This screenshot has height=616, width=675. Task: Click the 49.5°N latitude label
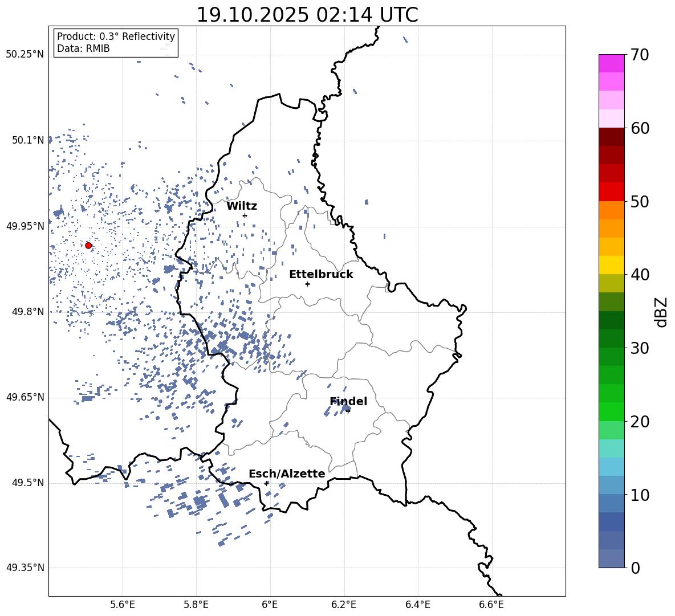28,483
